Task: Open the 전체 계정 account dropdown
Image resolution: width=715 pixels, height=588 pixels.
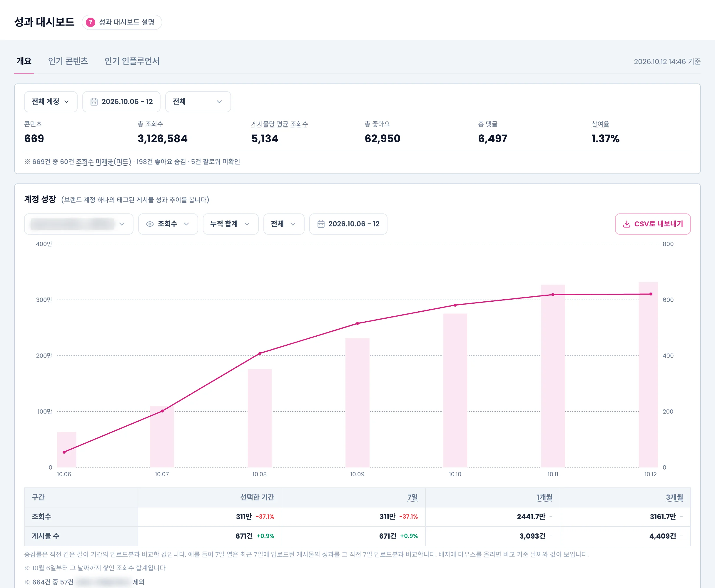Action: 51,102
